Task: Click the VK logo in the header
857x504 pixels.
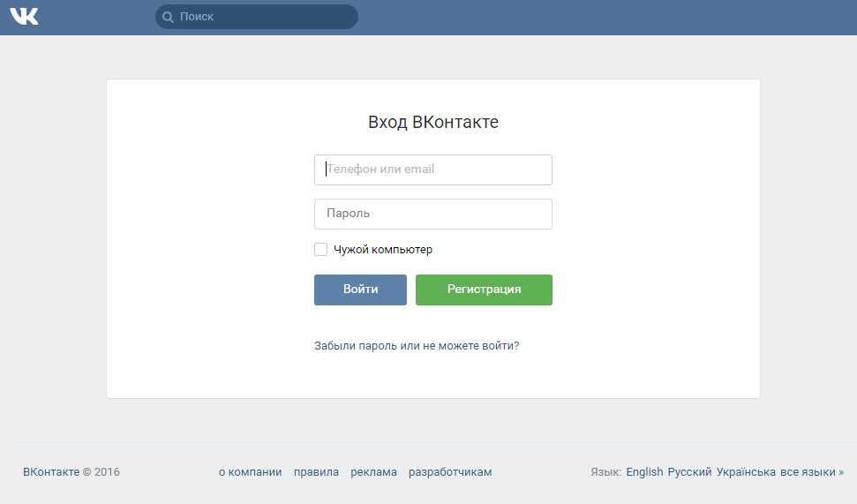Action: coord(24,16)
